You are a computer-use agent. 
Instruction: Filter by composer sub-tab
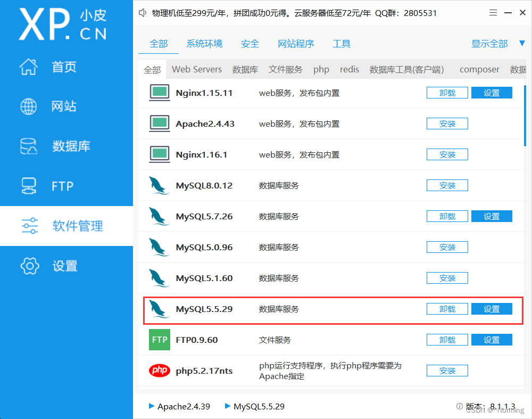479,70
